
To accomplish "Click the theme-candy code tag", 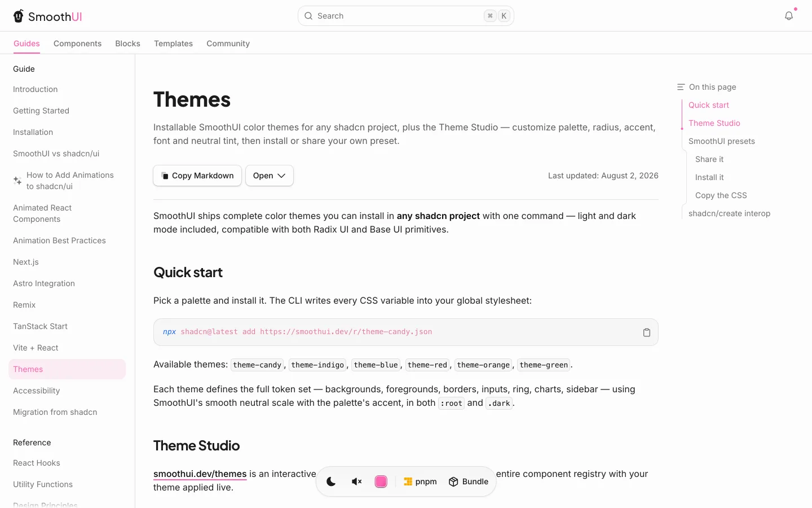I will [257, 365].
